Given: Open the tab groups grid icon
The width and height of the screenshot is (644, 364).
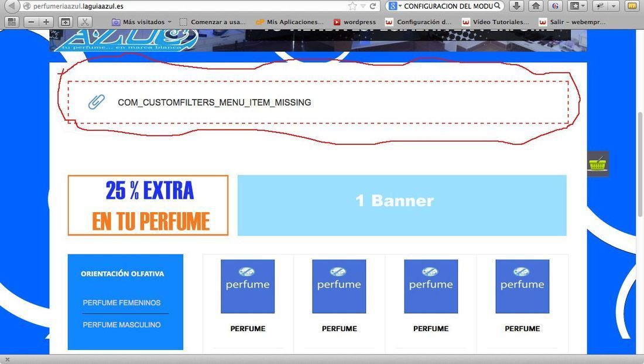Looking at the screenshot, I should pyautogui.click(x=12, y=22).
